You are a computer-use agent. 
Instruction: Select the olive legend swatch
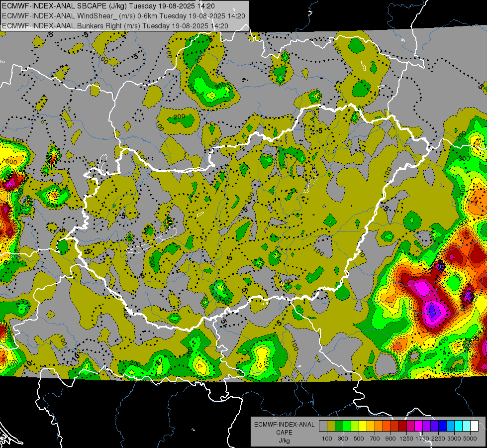[x=331, y=426]
